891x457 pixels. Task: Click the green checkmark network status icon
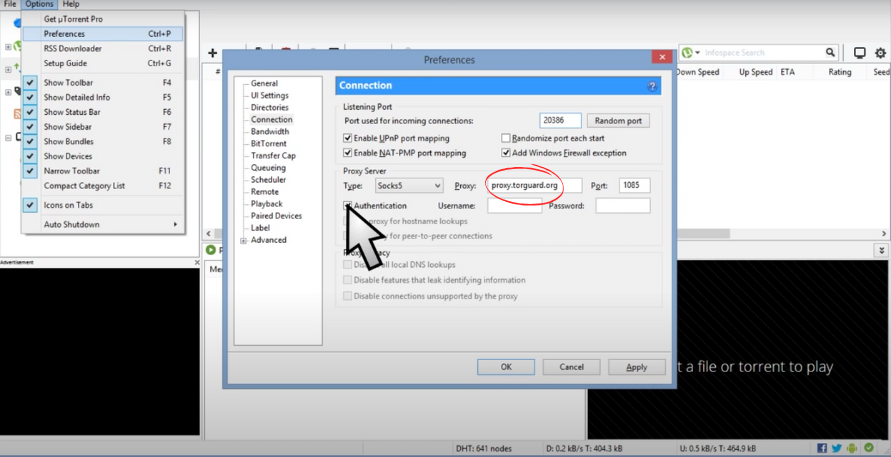coord(869,448)
